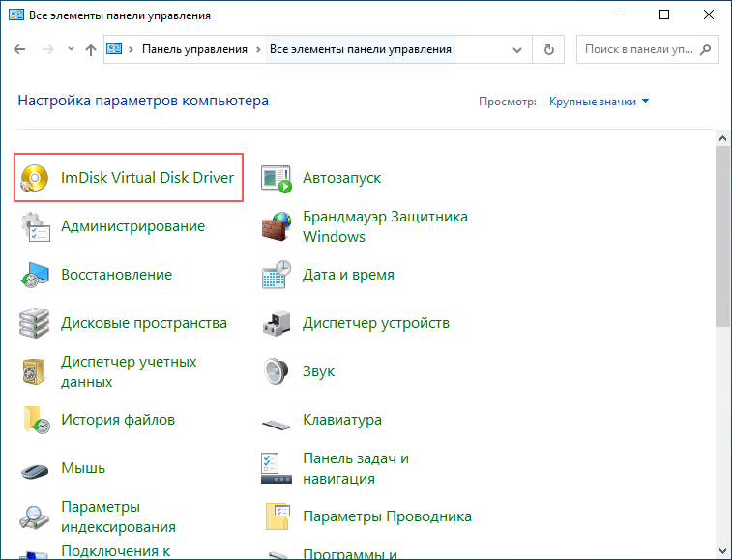Open the Дисковые пространства drives icon
Screen dimensions: 732x560
point(35,323)
